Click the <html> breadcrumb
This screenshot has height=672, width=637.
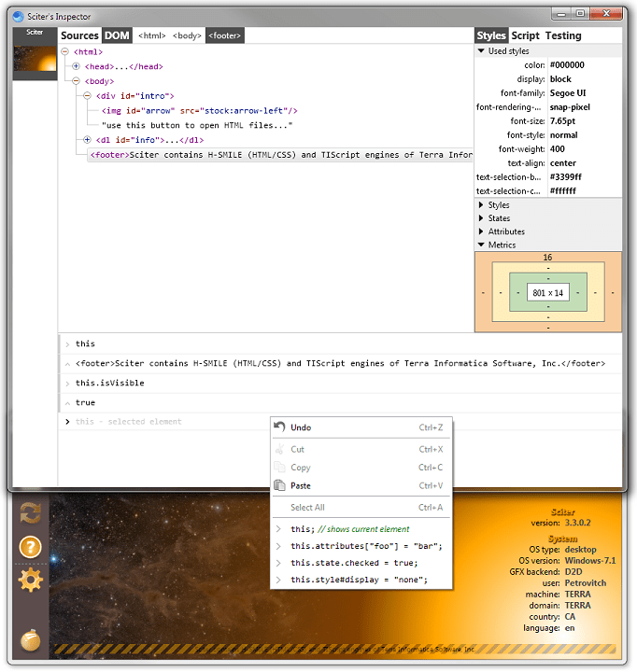pyautogui.click(x=152, y=35)
